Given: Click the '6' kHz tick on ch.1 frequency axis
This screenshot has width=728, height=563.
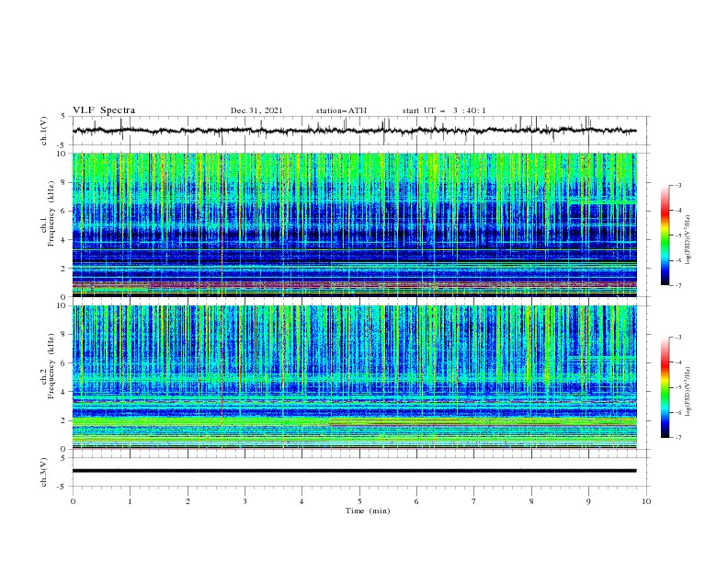Looking at the screenshot, I should [x=63, y=211].
